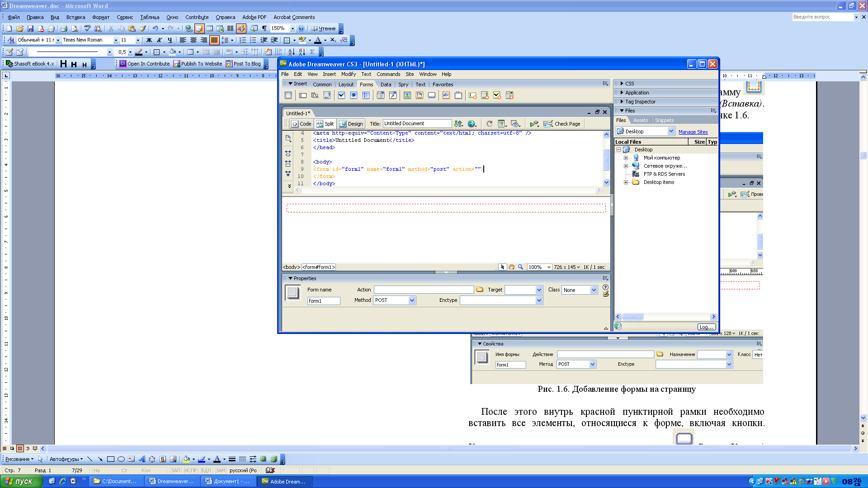The width and height of the screenshot is (868, 488).
Task: Insert a Text Field form element
Action: pos(303,95)
